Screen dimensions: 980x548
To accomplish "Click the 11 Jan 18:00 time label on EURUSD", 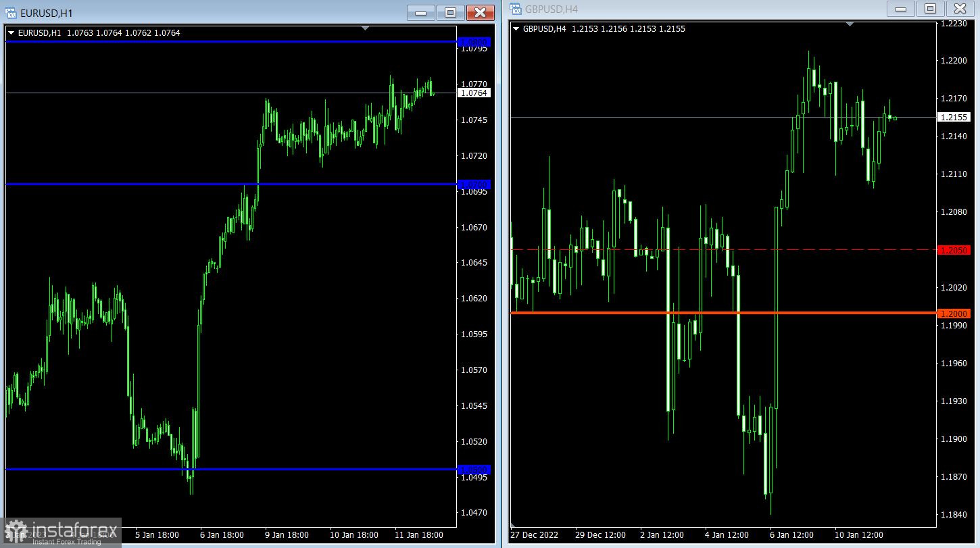I will (418, 534).
